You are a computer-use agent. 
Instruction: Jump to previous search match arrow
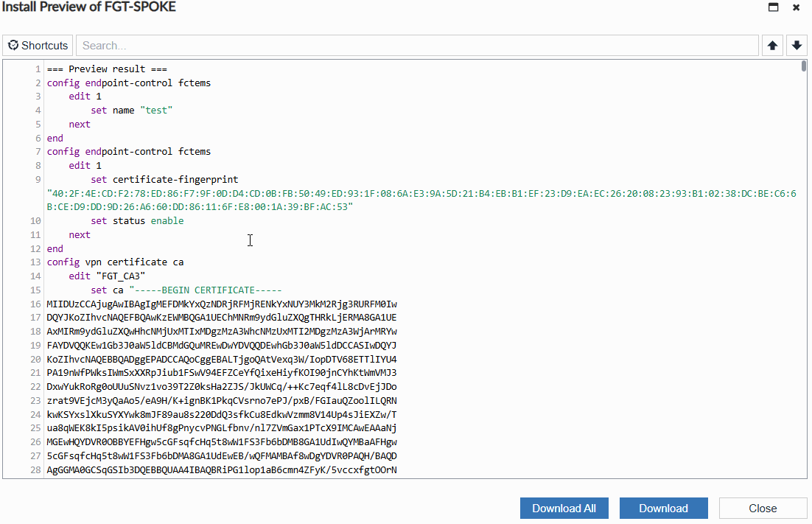pos(772,46)
